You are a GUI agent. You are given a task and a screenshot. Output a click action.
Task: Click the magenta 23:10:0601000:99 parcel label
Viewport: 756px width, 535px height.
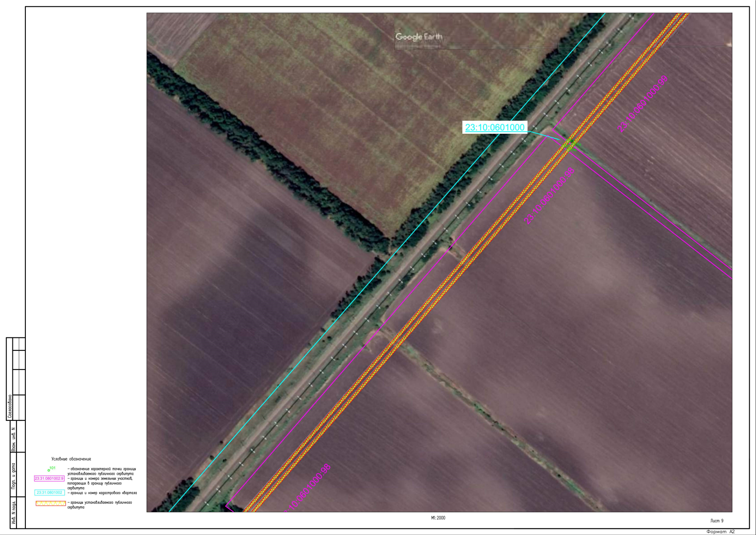[x=643, y=104]
